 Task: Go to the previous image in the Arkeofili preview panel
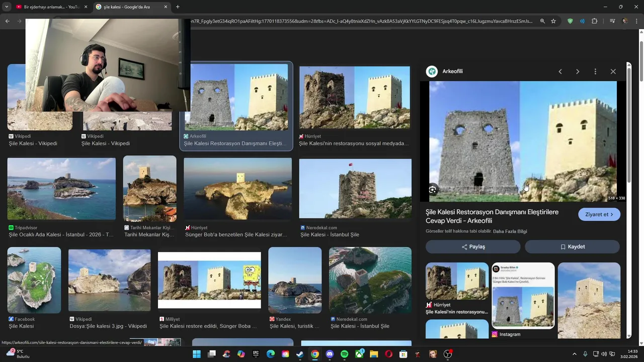[x=560, y=71]
